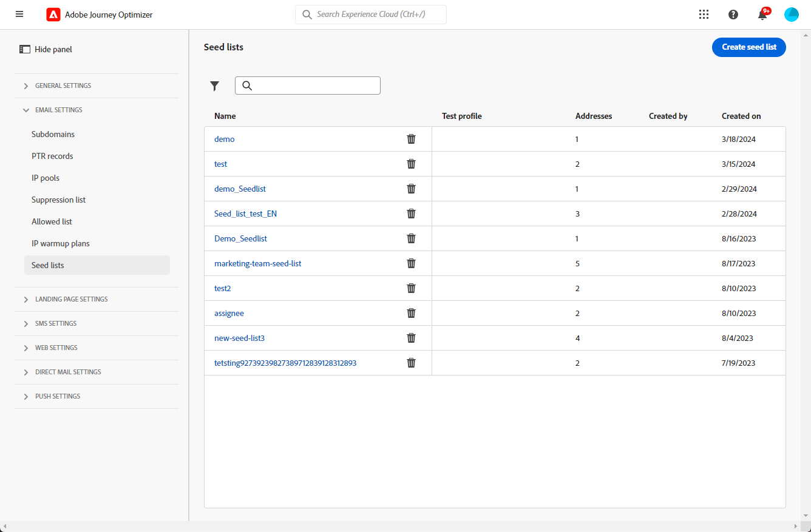Select IP warmup plans menu item
Screen dimensions: 811x532
[x=61, y=243]
